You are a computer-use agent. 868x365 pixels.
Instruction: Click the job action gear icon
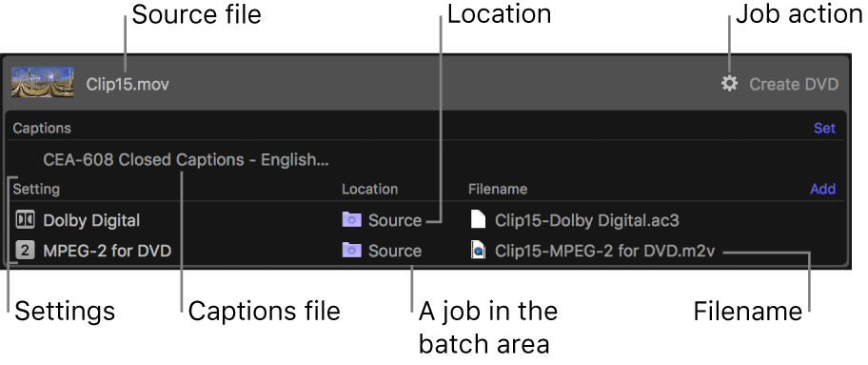pos(730,84)
